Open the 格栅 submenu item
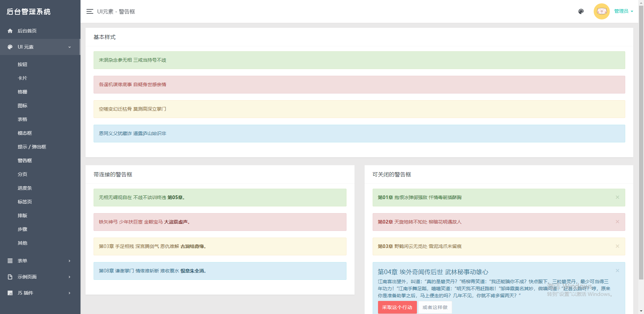The height and width of the screenshot is (314, 644). click(22, 92)
